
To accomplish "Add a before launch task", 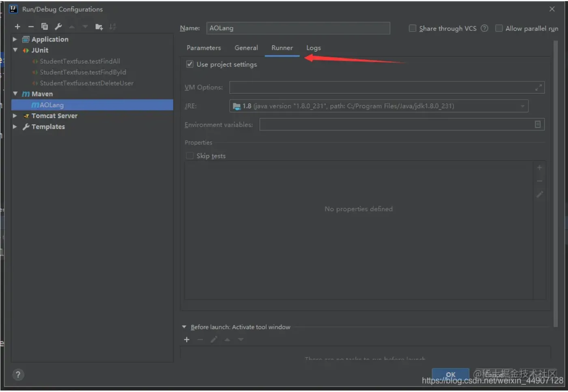I will [187, 340].
